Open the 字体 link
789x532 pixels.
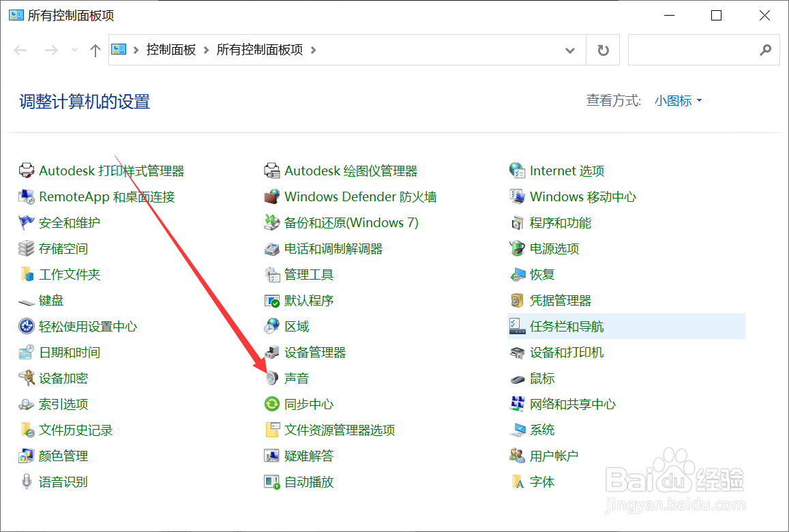542,482
